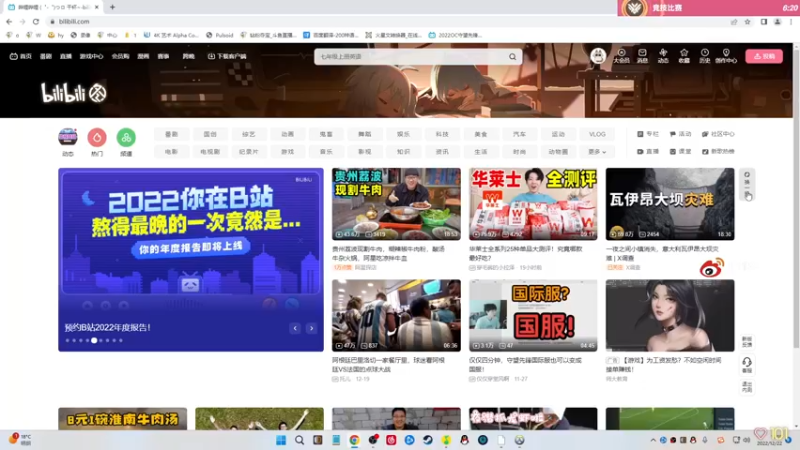
Task: Click the browser back arrow
Action: coord(9,21)
